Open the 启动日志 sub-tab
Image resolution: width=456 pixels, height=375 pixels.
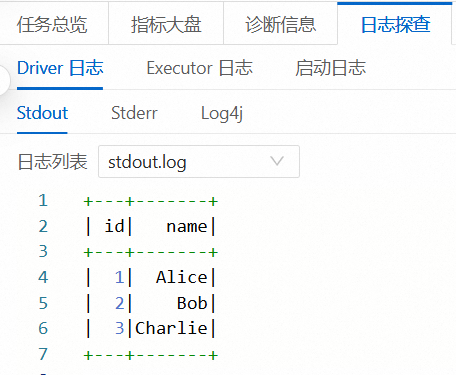(x=330, y=68)
